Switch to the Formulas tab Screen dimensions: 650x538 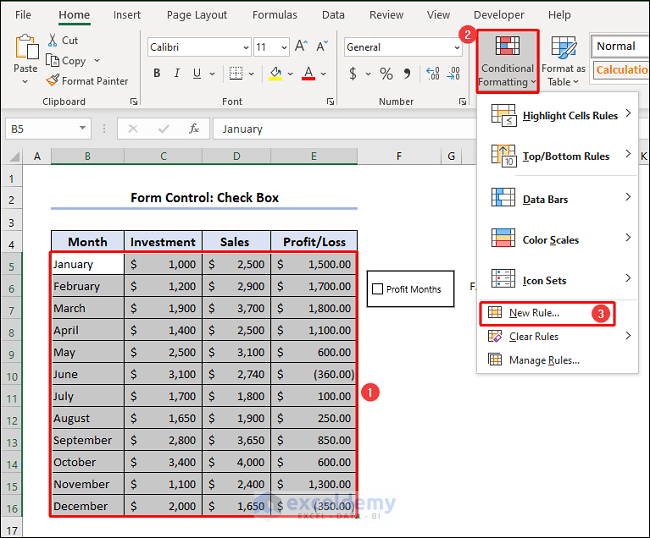(274, 15)
